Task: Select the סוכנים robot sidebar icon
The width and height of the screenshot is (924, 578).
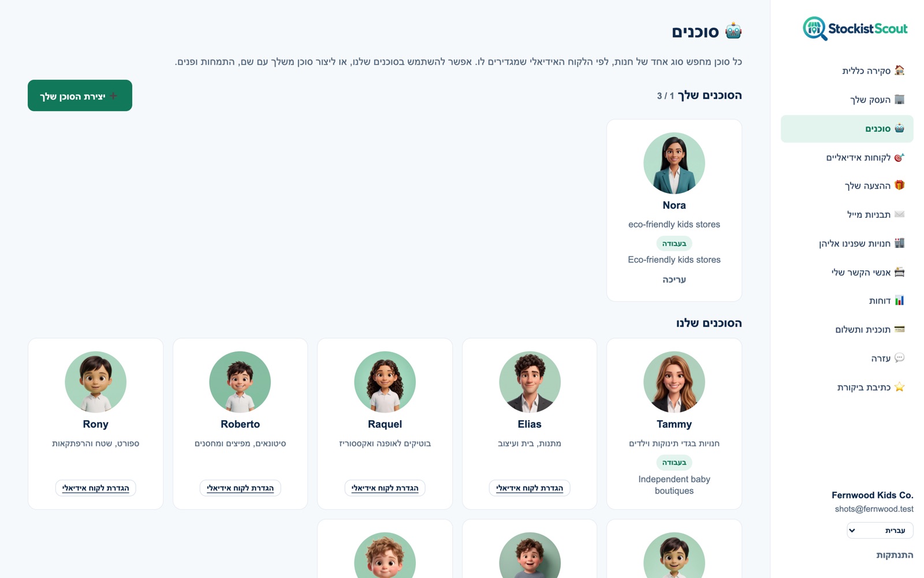Action: coord(899,128)
